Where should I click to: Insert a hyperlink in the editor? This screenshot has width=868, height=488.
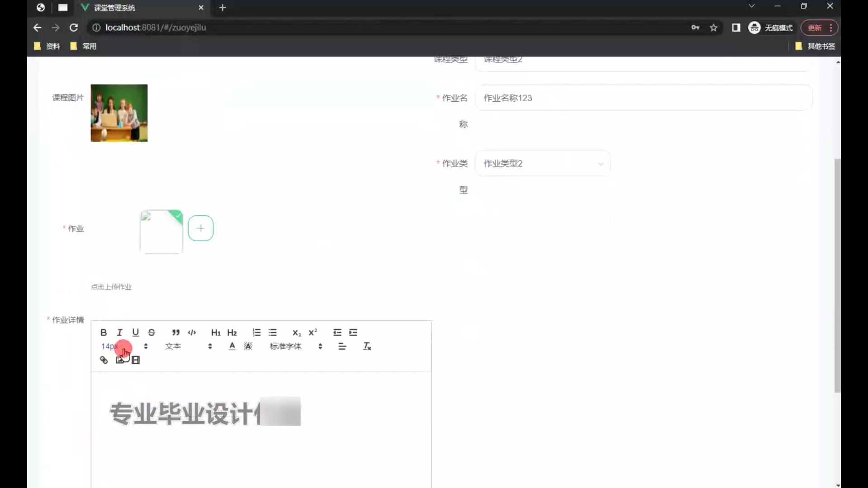[104, 360]
